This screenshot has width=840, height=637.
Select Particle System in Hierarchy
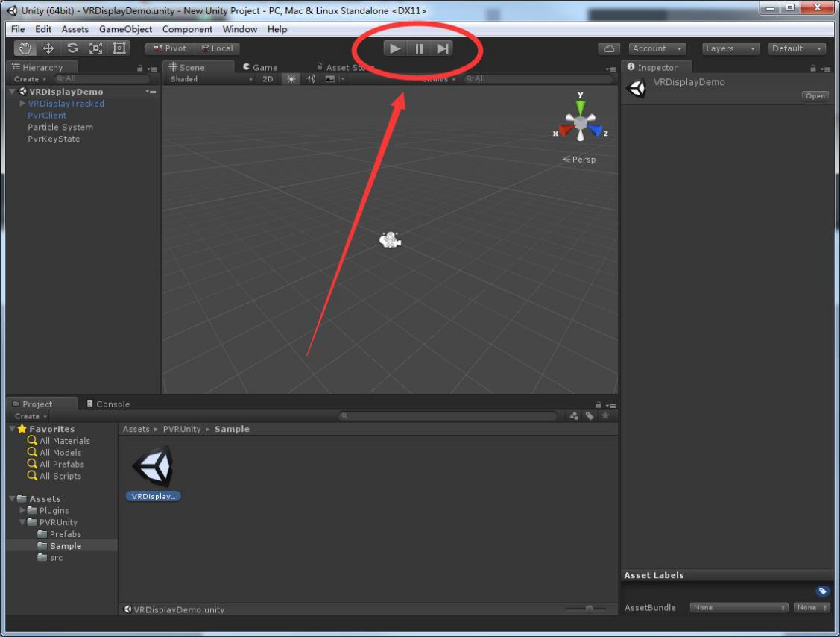click(60, 127)
